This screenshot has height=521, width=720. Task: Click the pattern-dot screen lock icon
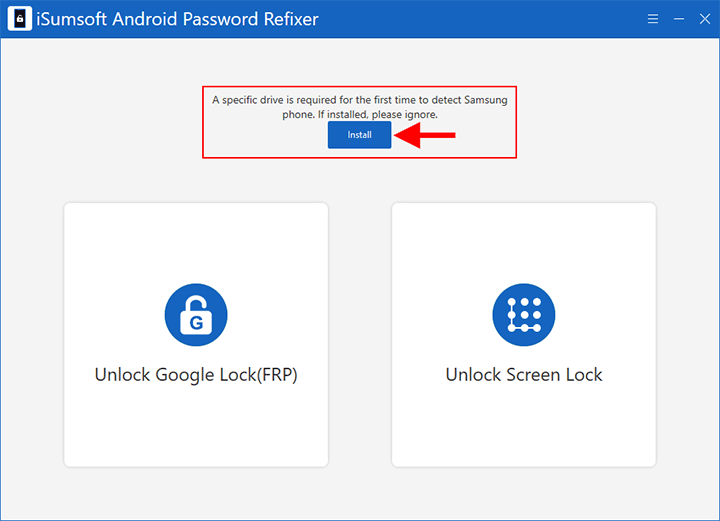(523, 315)
